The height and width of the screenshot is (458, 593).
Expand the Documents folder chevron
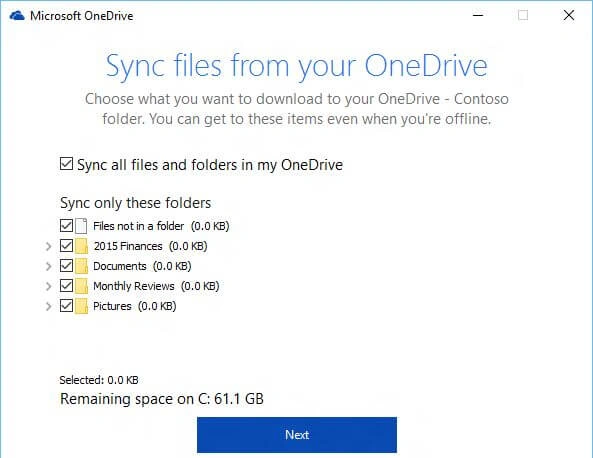[x=48, y=266]
